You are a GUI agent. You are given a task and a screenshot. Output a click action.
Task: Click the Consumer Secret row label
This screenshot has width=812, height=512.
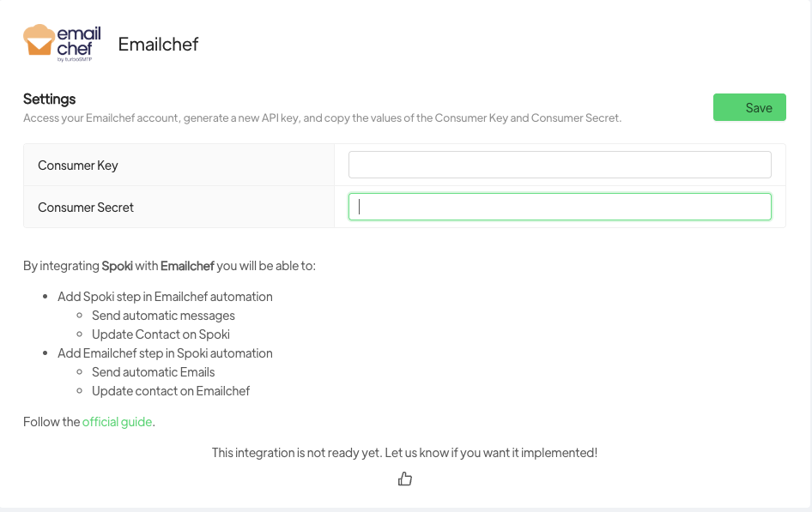(86, 208)
